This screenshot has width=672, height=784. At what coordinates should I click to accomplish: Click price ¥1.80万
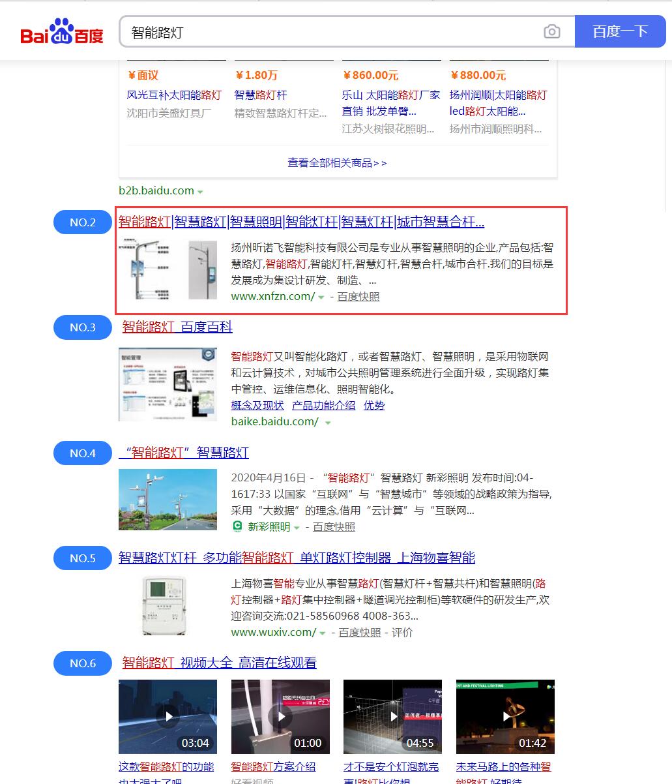pyautogui.click(x=256, y=75)
